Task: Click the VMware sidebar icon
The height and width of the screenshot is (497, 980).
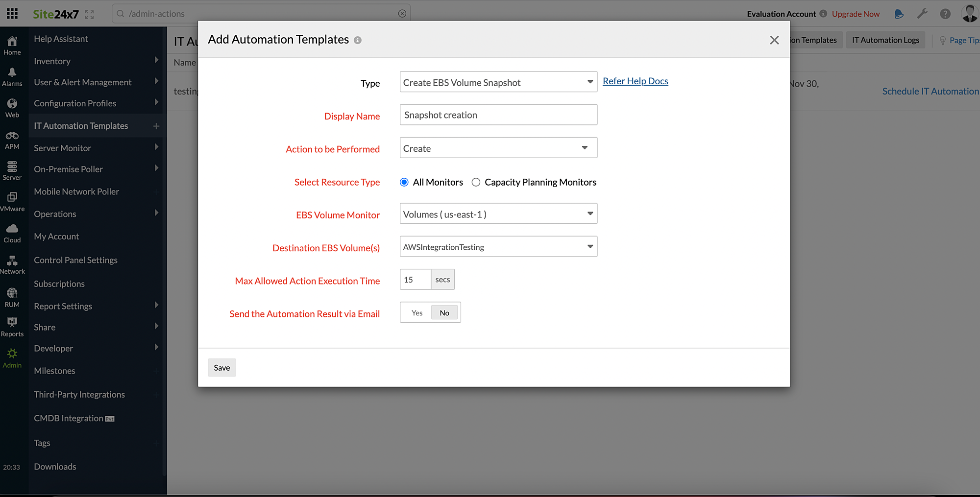Action: click(12, 200)
